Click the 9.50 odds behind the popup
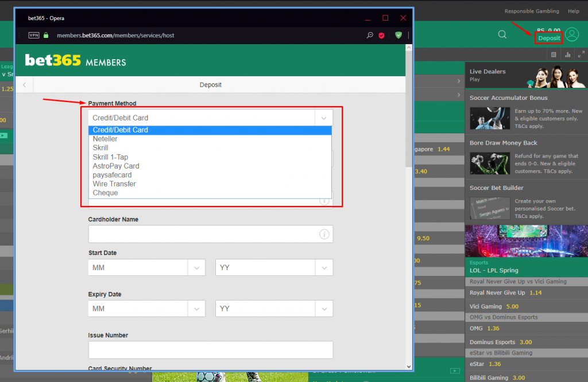Image resolution: width=588 pixels, height=382 pixels. click(x=423, y=238)
